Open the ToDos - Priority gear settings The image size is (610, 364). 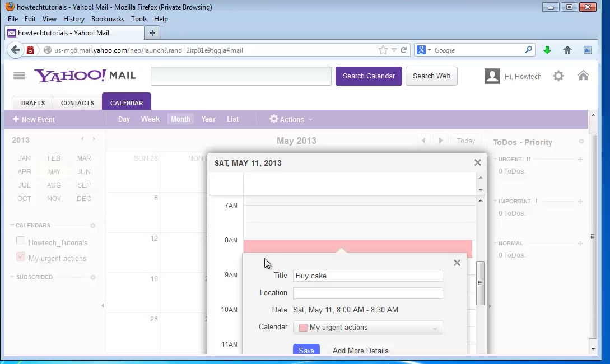(581, 142)
